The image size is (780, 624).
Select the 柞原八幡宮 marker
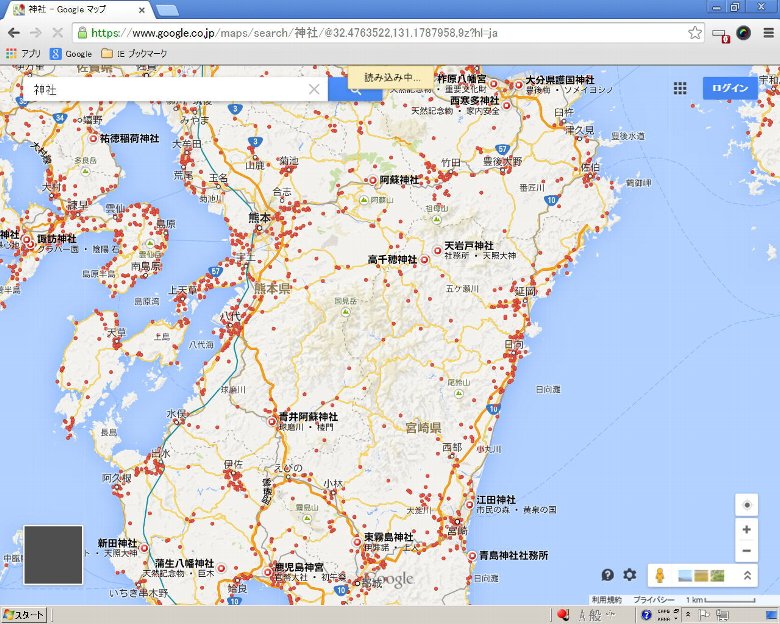(493, 84)
